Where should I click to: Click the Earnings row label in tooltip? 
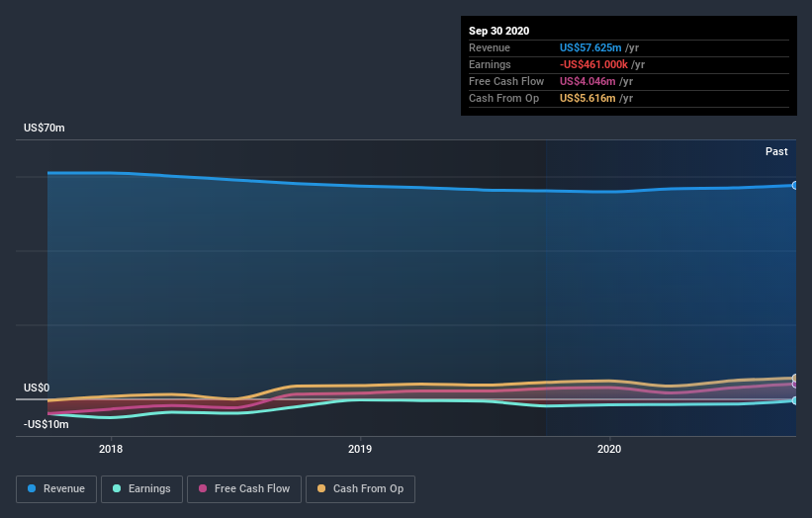coord(490,64)
